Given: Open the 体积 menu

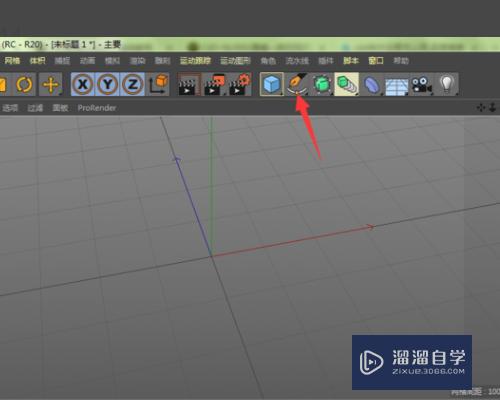Looking at the screenshot, I should [x=37, y=61].
